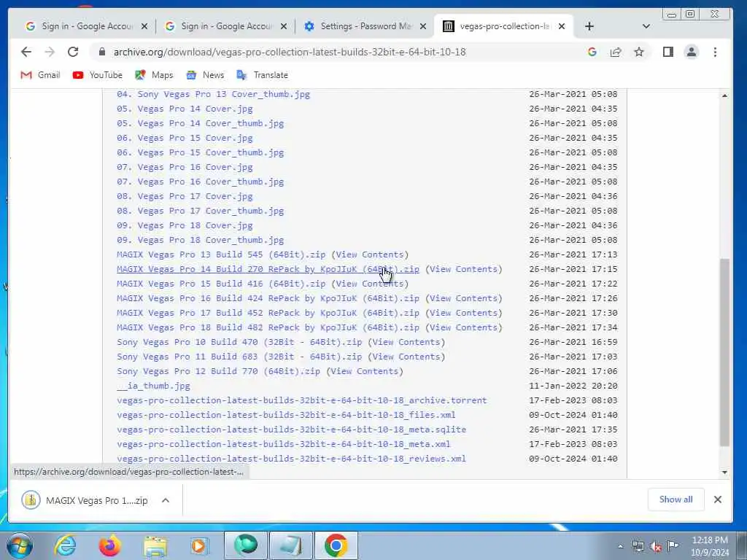The image size is (747, 560).
Task: Close the Settings - Password Manager tab
Action: coord(422,26)
